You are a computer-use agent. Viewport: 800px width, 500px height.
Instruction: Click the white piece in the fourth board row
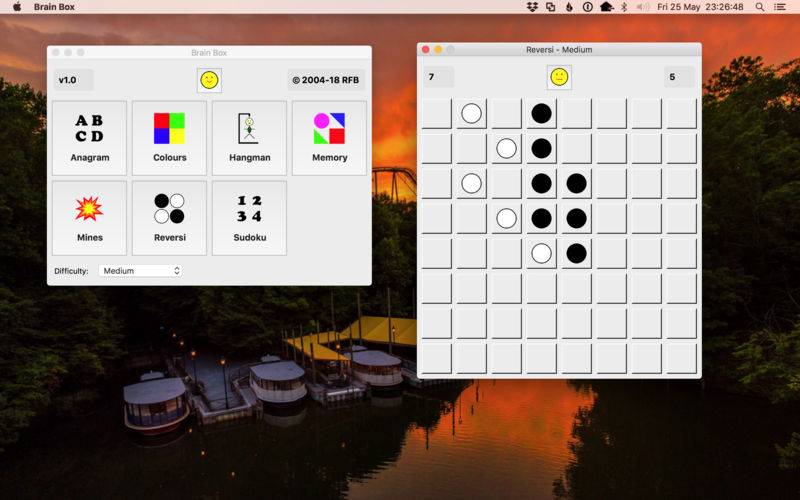click(x=507, y=218)
